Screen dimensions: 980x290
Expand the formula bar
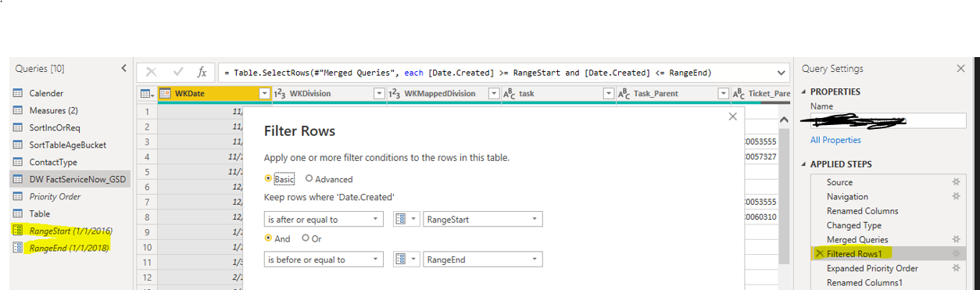tap(782, 73)
